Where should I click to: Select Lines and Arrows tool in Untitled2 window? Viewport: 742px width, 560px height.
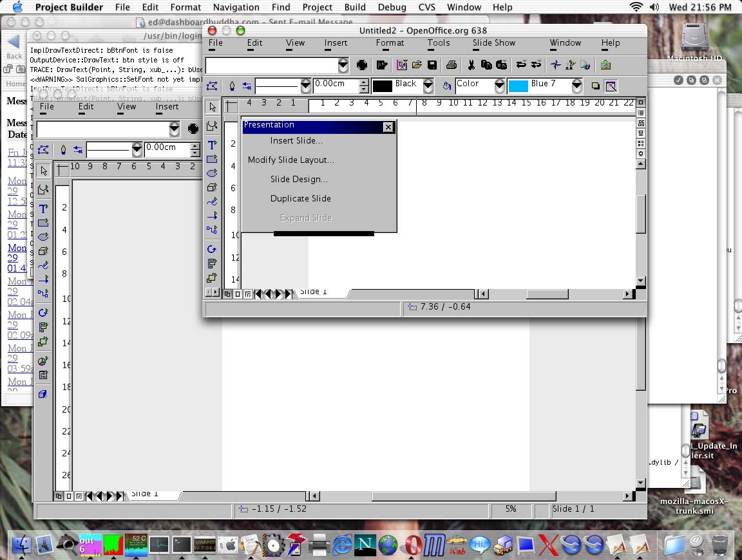(212, 216)
